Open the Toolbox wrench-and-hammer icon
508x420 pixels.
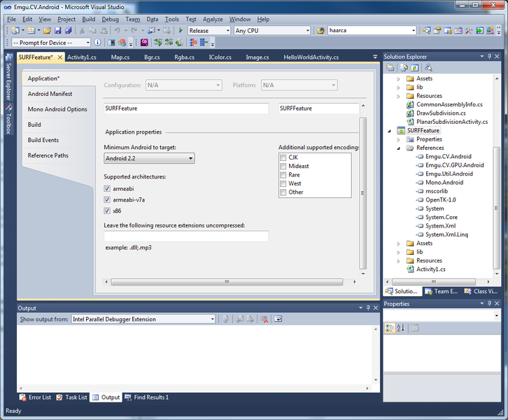coord(469,31)
